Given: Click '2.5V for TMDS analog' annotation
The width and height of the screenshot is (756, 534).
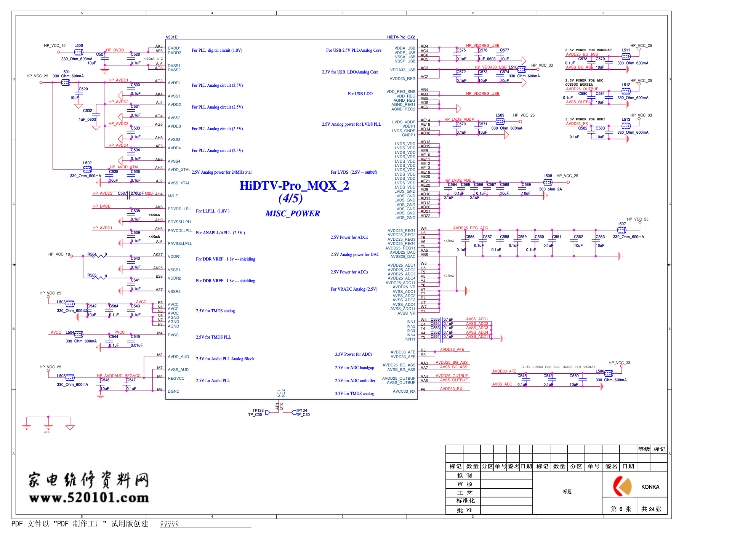Looking at the screenshot, I should [x=215, y=311].
